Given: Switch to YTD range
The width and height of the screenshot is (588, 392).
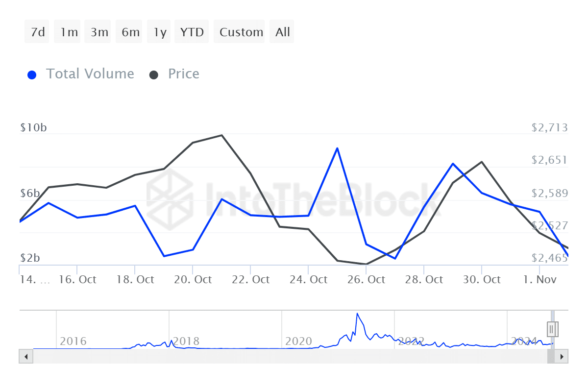Looking at the screenshot, I should click(192, 32).
